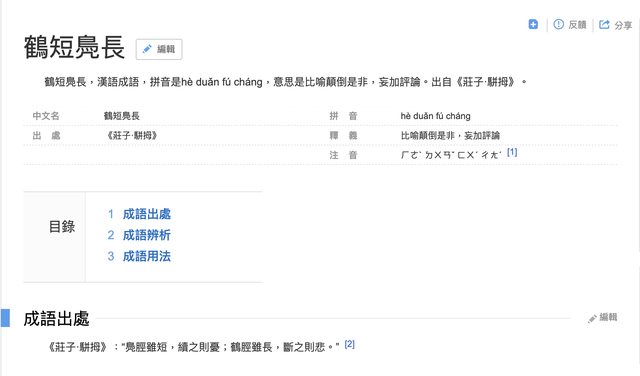640x376 pixels.
Task: Click the 編輯 button next to title
Action: pos(159,49)
